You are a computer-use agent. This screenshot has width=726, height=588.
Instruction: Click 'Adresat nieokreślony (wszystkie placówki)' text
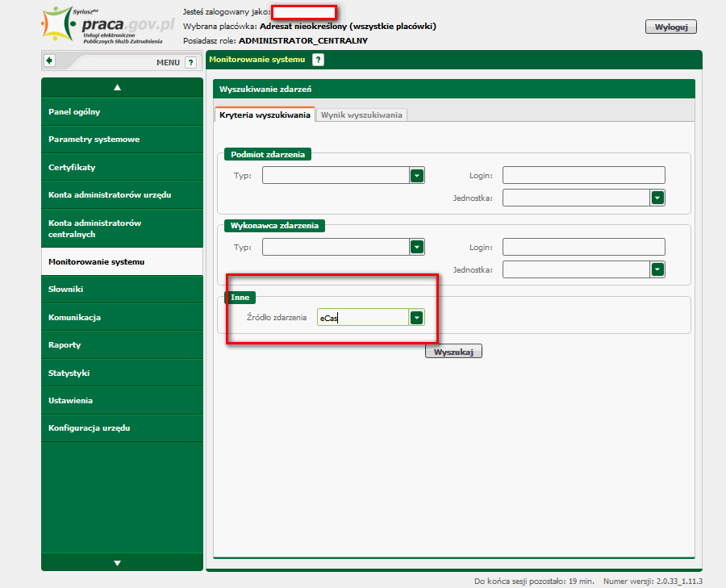(348, 27)
